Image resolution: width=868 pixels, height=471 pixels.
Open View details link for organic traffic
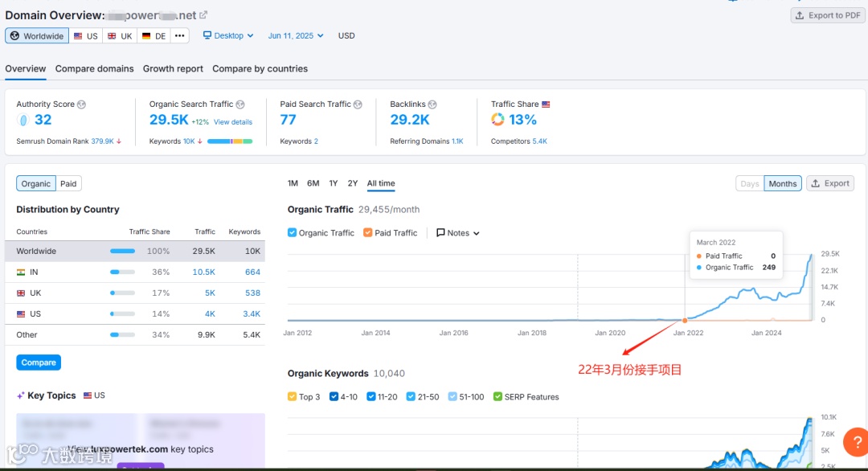233,121
